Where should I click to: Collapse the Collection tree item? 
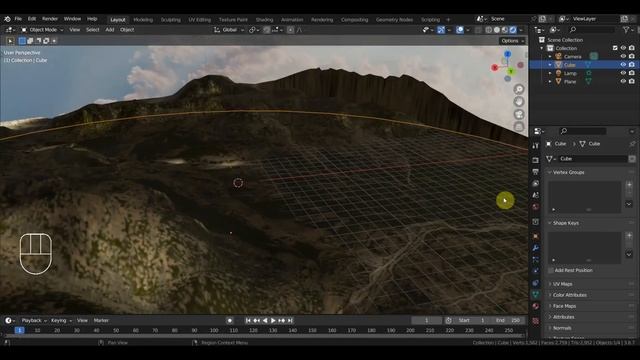coord(542,48)
